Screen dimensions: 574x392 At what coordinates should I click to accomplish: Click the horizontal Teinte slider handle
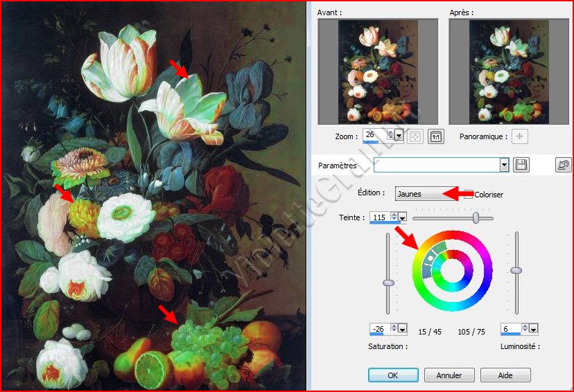point(476,217)
